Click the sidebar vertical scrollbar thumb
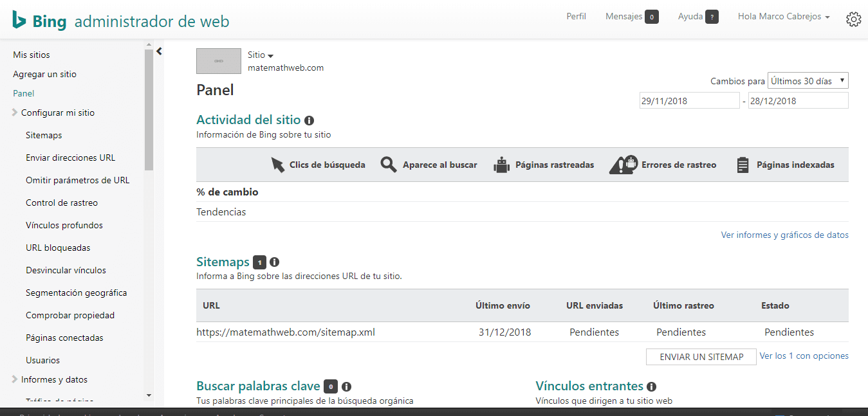Image resolution: width=868 pixels, height=416 pixels. tap(149, 109)
